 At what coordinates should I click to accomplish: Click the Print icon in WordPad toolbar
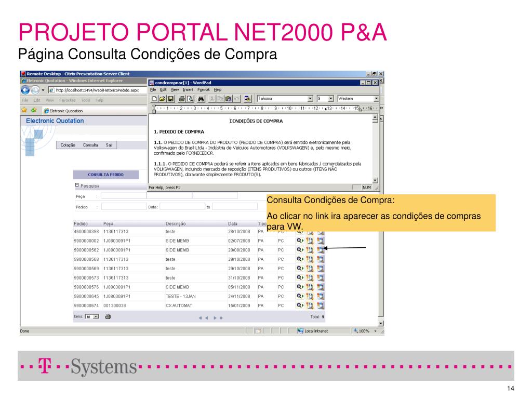pyautogui.click(x=182, y=99)
